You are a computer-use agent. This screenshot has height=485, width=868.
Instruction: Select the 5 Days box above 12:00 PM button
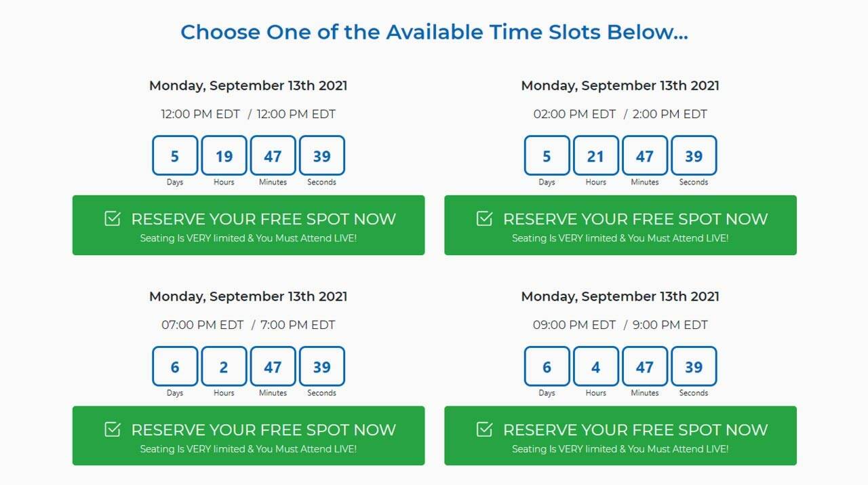pyautogui.click(x=175, y=156)
